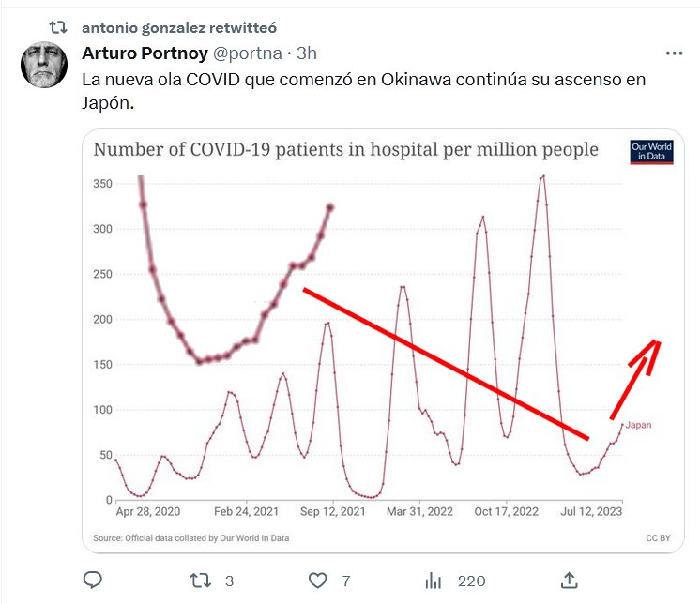The image size is (700, 604).
Task: Click the like count of 7
Action: pos(345,581)
